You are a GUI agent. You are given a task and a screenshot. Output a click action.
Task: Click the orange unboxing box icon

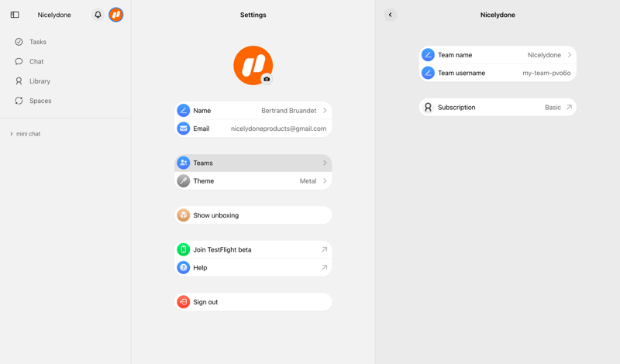coord(183,215)
